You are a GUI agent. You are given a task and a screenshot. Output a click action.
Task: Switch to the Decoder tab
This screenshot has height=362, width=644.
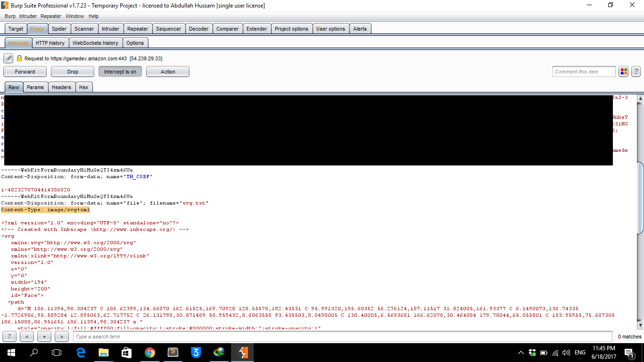[198, 29]
